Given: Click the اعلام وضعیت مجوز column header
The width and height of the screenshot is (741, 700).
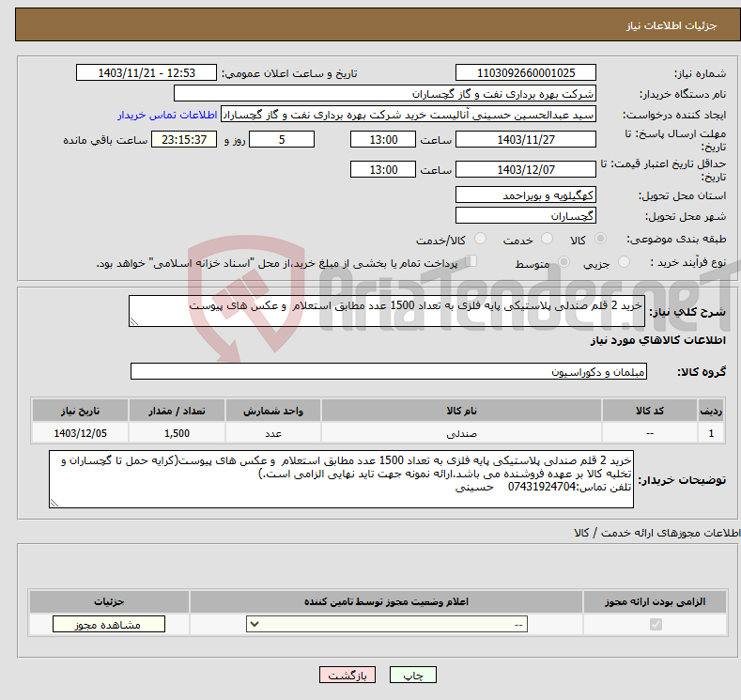Looking at the screenshot, I should 386,601.
